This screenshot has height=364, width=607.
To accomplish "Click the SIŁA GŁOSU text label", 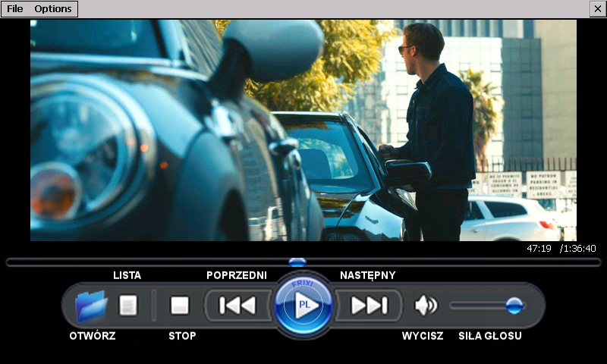I will pyautogui.click(x=489, y=336).
